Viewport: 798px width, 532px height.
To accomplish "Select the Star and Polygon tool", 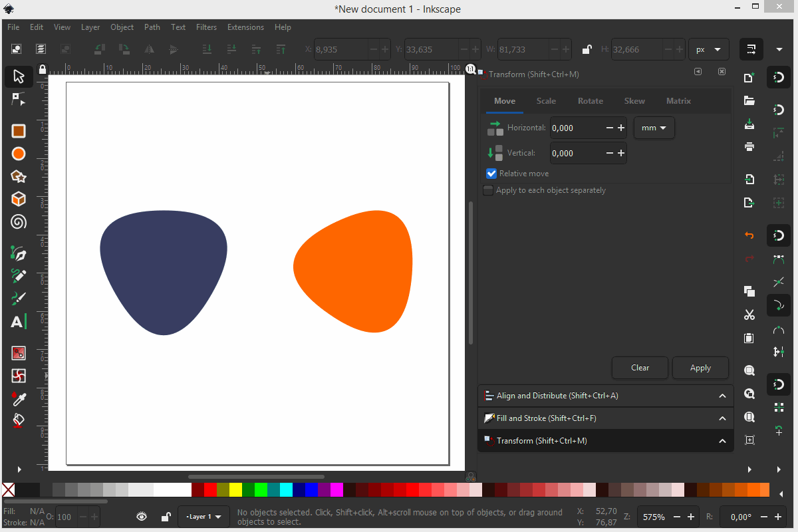I will click(19, 177).
